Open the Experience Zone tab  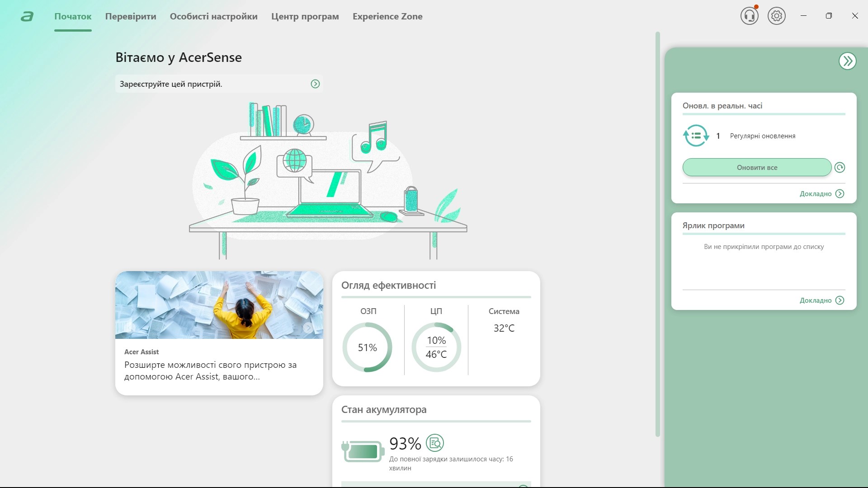click(387, 17)
